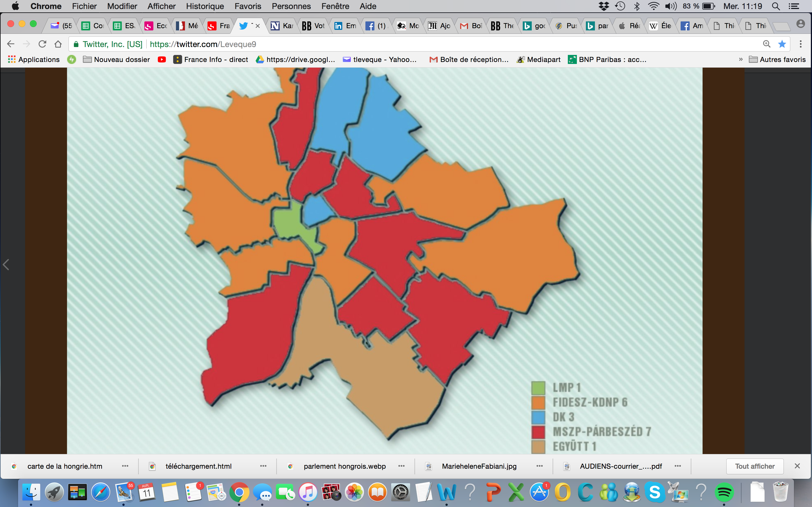Expand hidden bookmarks with double chevron
The width and height of the screenshot is (812, 507).
[x=741, y=59]
